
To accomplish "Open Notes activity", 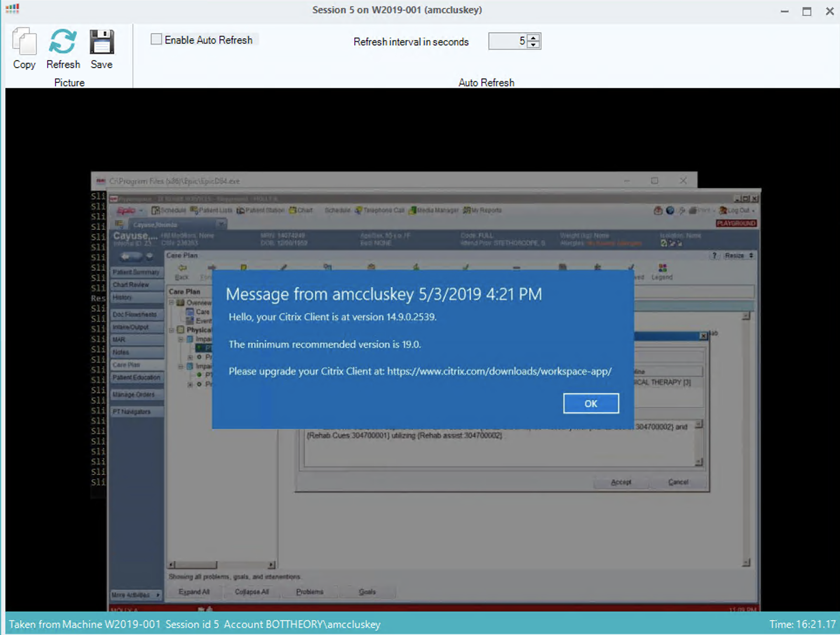I will [136, 352].
